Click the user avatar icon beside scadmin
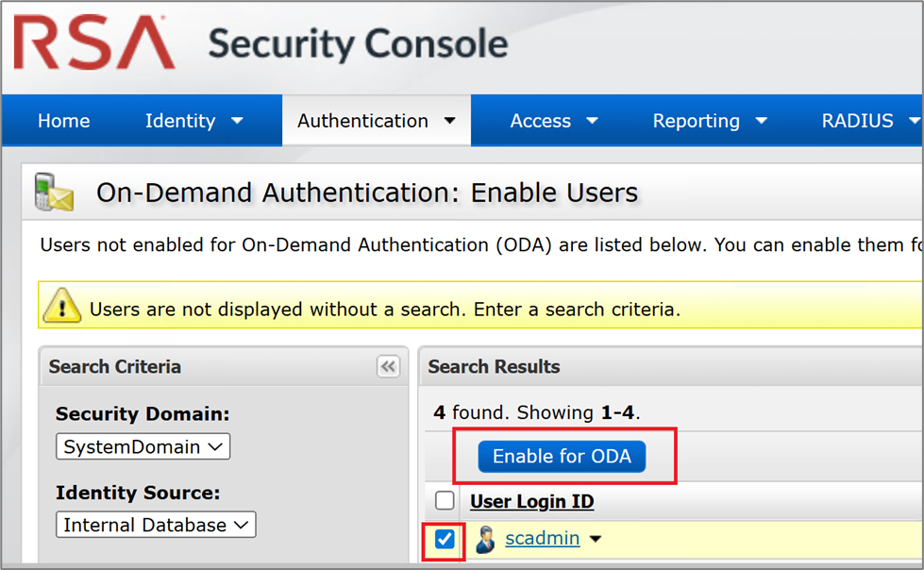The image size is (924, 570). point(486,540)
